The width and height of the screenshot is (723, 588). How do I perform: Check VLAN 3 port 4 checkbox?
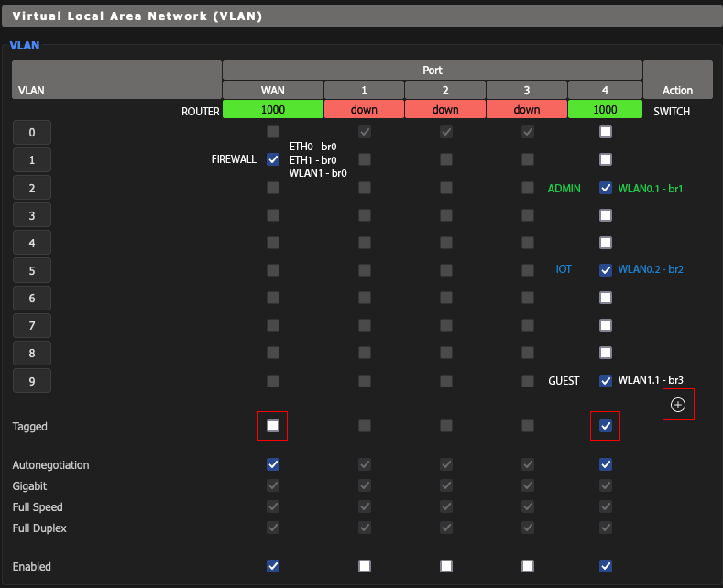coord(605,215)
